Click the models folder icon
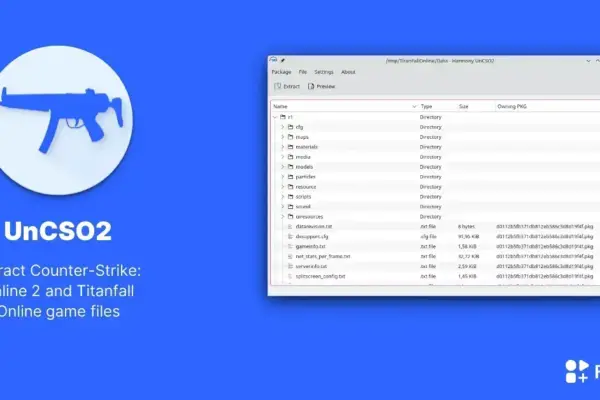The height and width of the screenshot is (400, 600). point(290,167)
